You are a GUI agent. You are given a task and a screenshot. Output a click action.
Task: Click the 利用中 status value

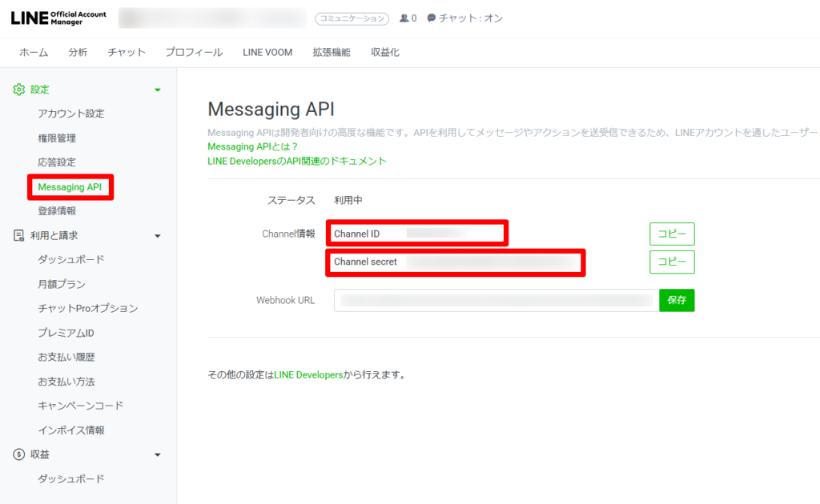348,200
